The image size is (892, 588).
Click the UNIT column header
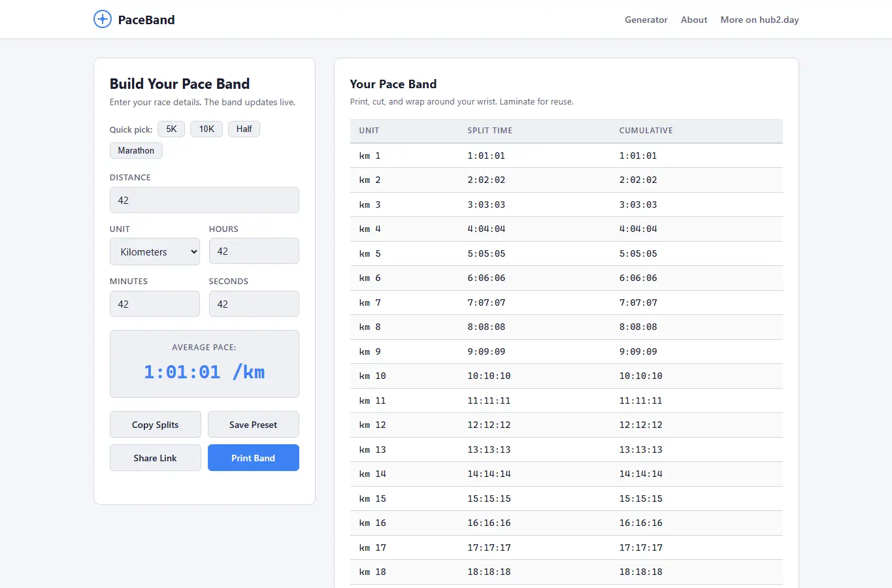click(x=369, y=131)
